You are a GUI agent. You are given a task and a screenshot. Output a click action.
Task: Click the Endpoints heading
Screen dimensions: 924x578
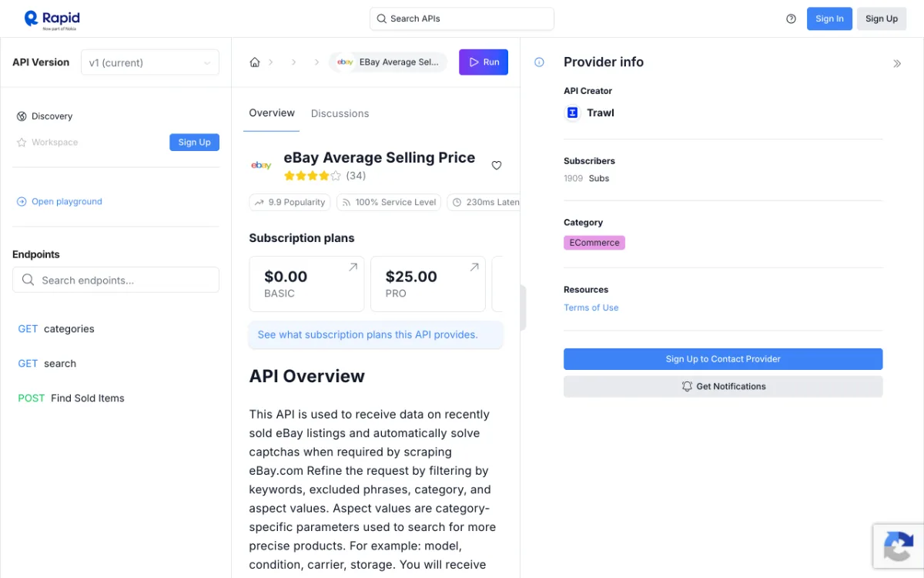pos(36,254)
